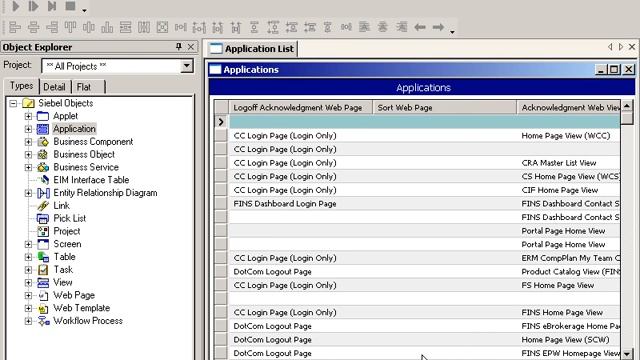Open the Project dropdown list

187,66
